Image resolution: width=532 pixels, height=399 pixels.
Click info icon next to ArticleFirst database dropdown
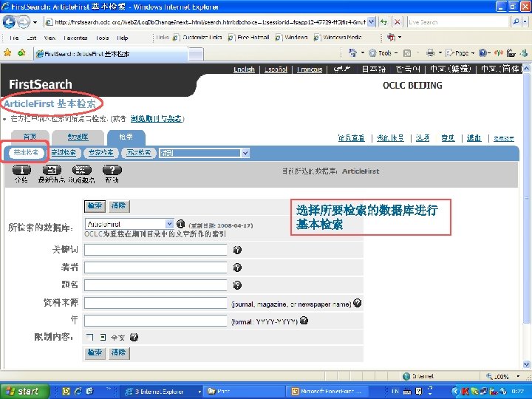coord(181,224)
